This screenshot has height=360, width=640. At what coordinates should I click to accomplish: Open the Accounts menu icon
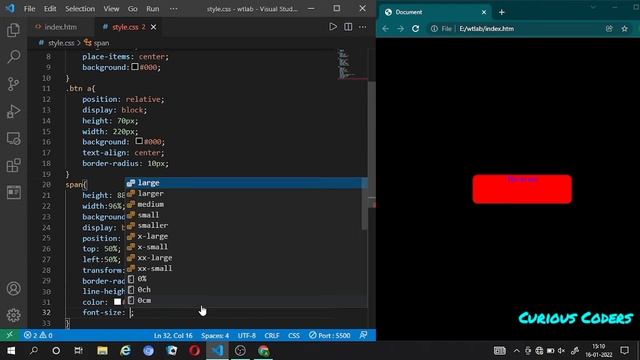pyautogui.click(x=13, y=289)
